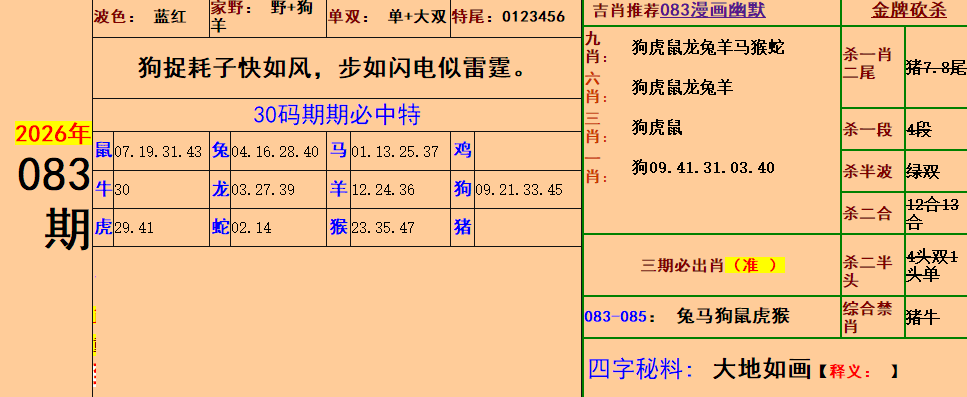Select the 鼠 zodiac label

point(103,150)
